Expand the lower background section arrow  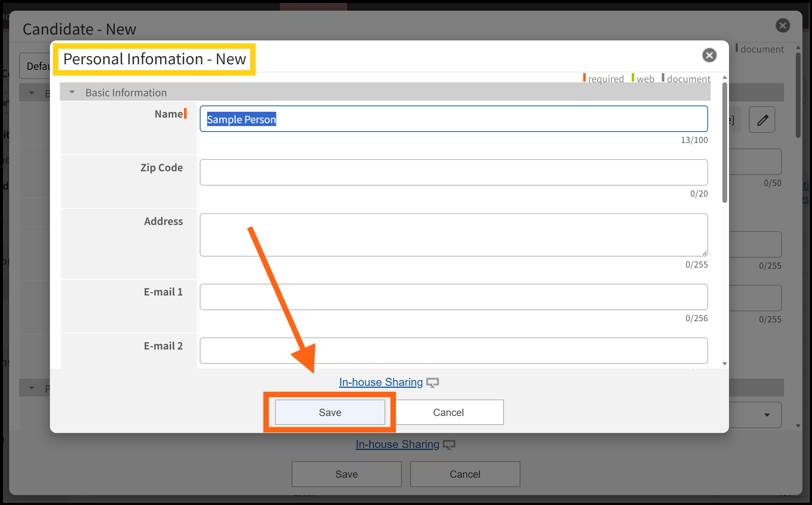[x=32, y=388]
